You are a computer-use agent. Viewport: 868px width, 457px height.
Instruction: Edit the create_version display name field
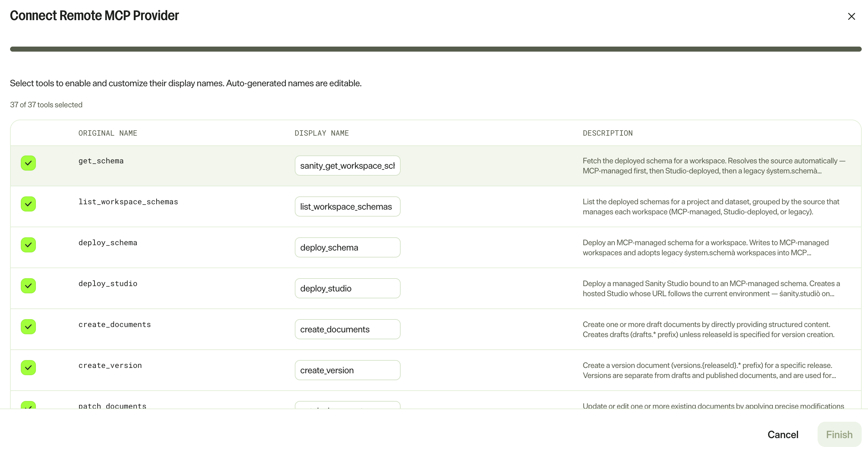click(x=347, y=370)
